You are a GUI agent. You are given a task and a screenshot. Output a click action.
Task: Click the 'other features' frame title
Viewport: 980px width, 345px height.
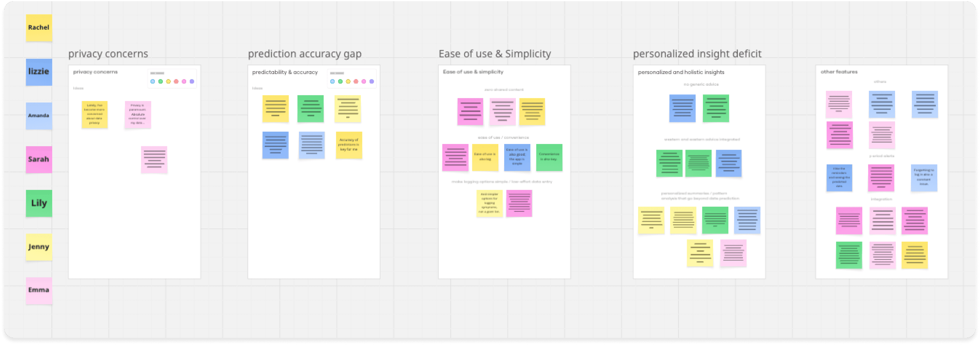pos(839,72)
